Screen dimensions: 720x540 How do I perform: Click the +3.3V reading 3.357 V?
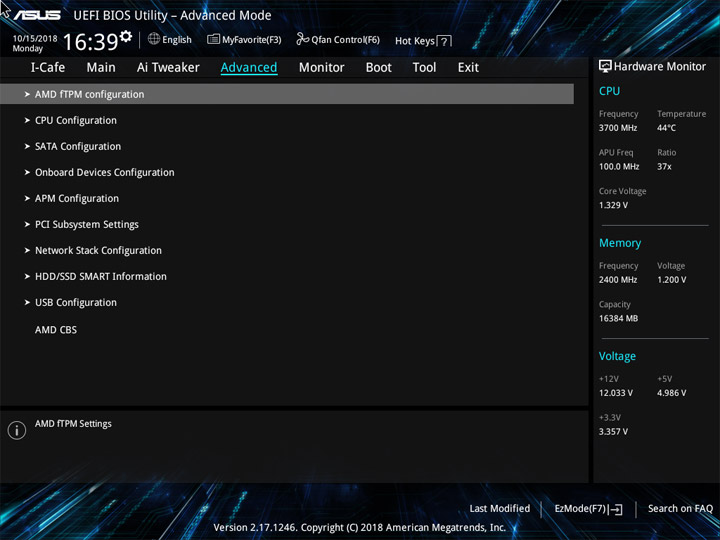coord(613,431)
